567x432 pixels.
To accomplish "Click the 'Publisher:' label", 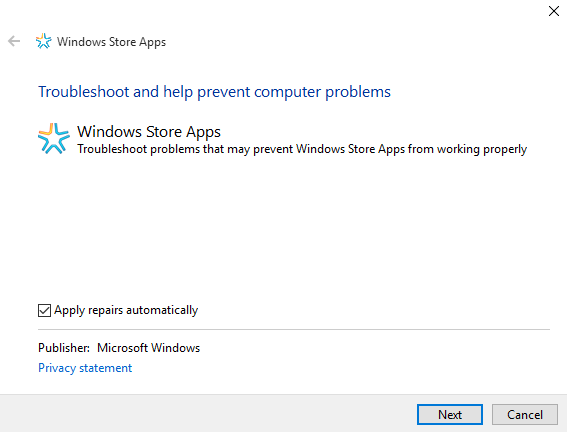I will coord(64,348).
